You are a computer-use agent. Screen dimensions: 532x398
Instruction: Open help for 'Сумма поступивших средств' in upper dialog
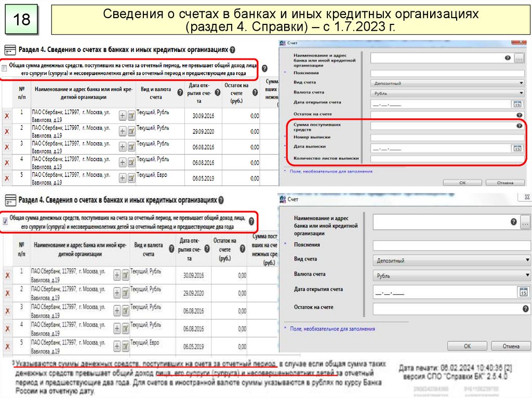click(519, 126)
